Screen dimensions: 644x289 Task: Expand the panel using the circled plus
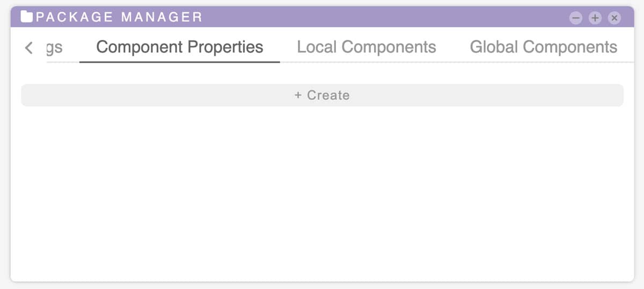(x=595, y=18)
